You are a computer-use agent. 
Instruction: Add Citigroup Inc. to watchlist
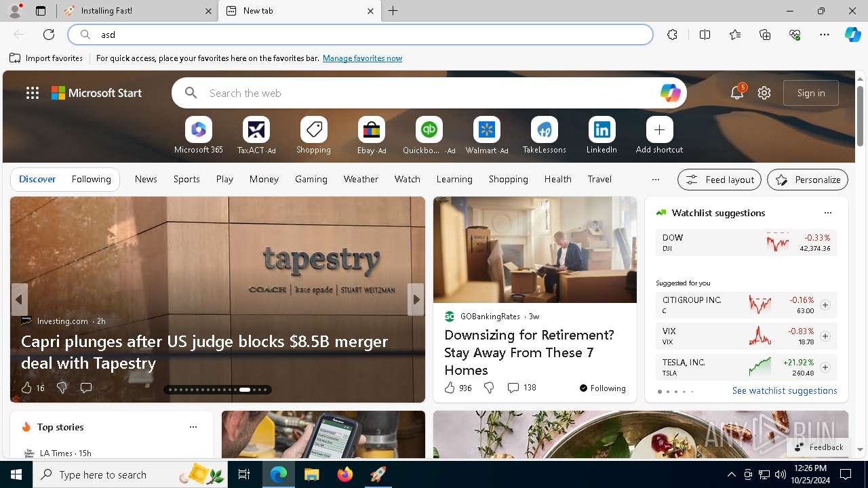coord(825,305)
